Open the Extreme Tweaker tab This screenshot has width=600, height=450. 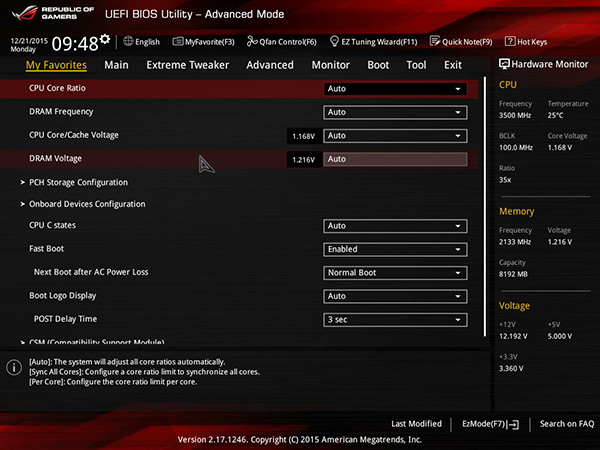(x=188, y=65)
